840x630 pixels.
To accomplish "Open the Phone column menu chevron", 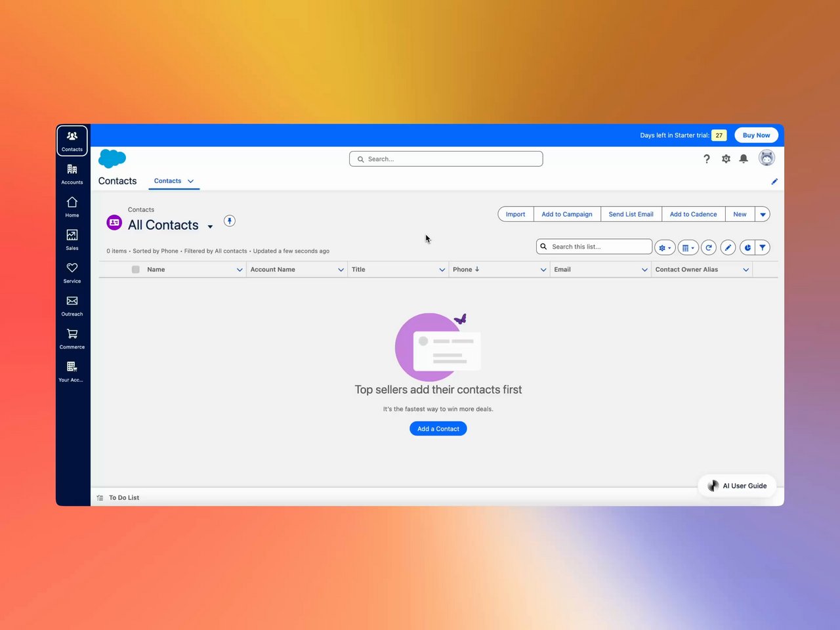I will click(543, 270).
